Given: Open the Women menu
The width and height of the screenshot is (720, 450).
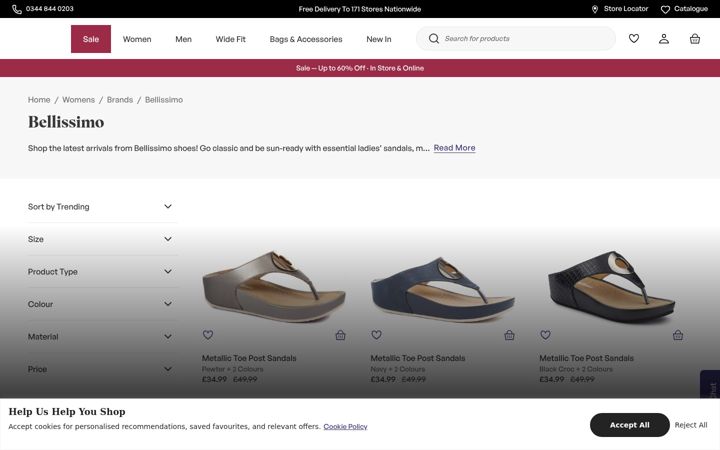Looking at the screenshot, I should 137,39.
